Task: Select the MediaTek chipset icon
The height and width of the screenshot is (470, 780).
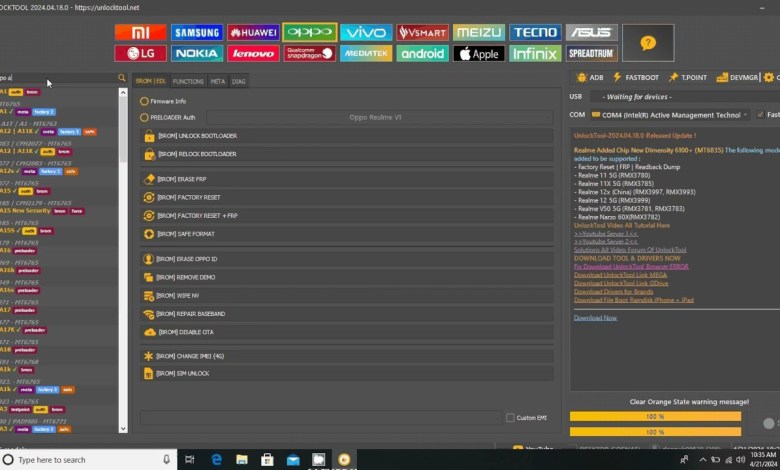Action: click(366, 53)
